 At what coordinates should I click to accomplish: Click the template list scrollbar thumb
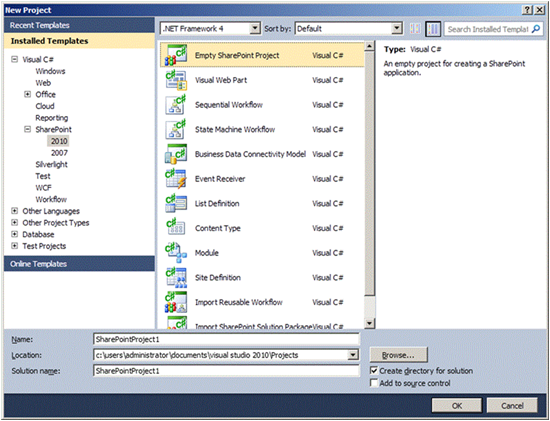point(369,173)
